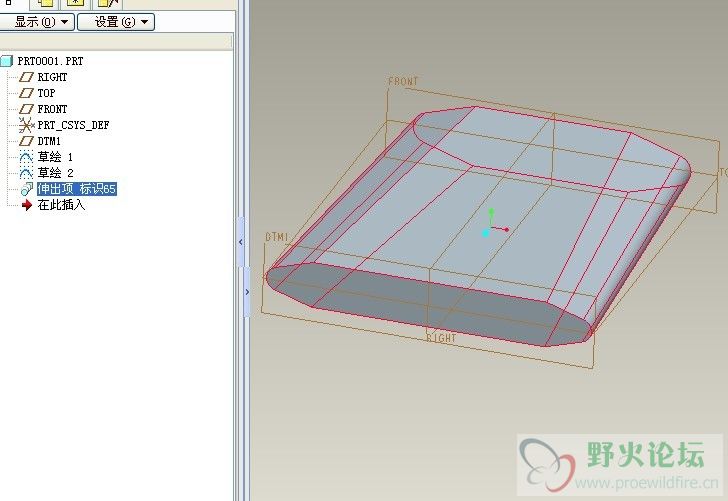This screenshot has width=728, height=501.
Task: Click the PRT_CSYS_DEF coordinate system icon
Action: point(26,125)
